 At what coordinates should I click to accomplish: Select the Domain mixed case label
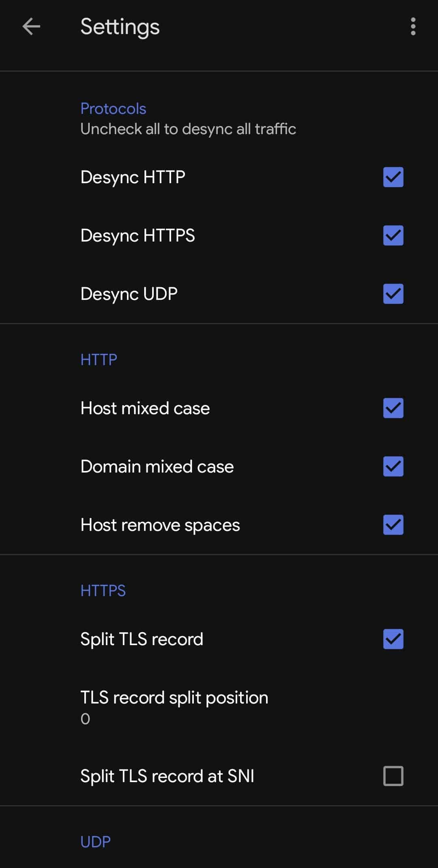point(157,466)
